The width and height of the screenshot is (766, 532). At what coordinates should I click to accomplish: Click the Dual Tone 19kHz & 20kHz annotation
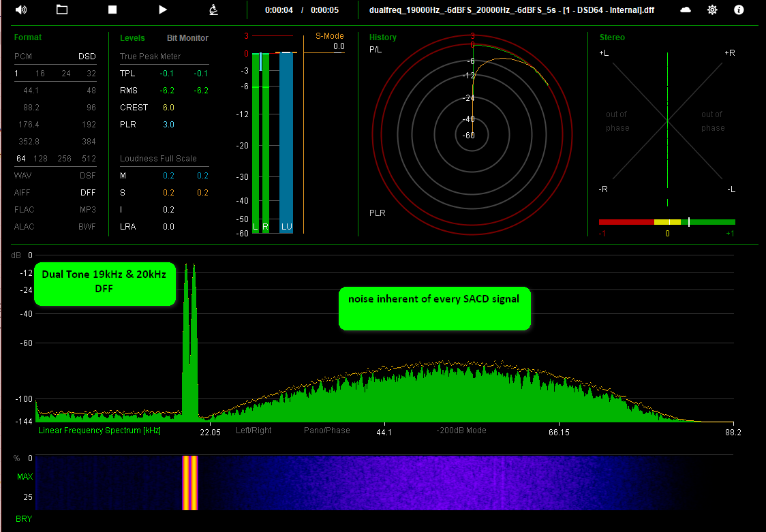(x=104, y=284)
